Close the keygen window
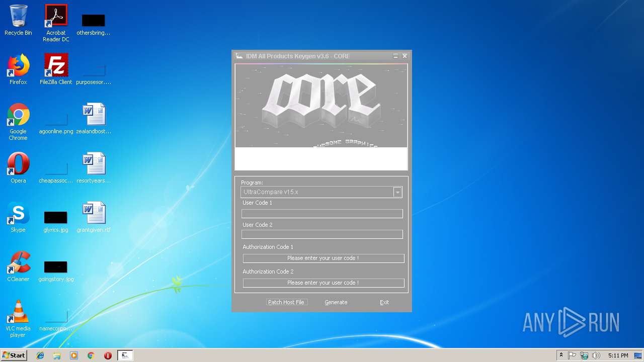Screen dimensions: 644x362 [x=405, y=56]
